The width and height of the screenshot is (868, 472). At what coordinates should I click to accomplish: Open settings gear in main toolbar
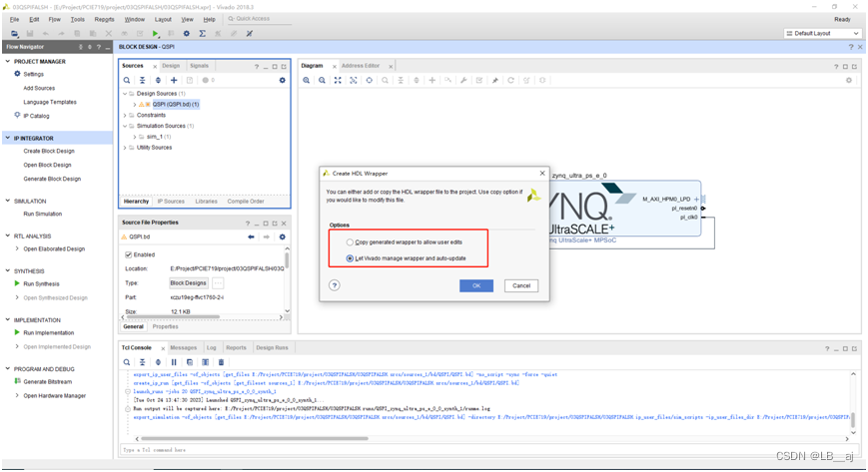pyautogui.click(x=187, y=34)
